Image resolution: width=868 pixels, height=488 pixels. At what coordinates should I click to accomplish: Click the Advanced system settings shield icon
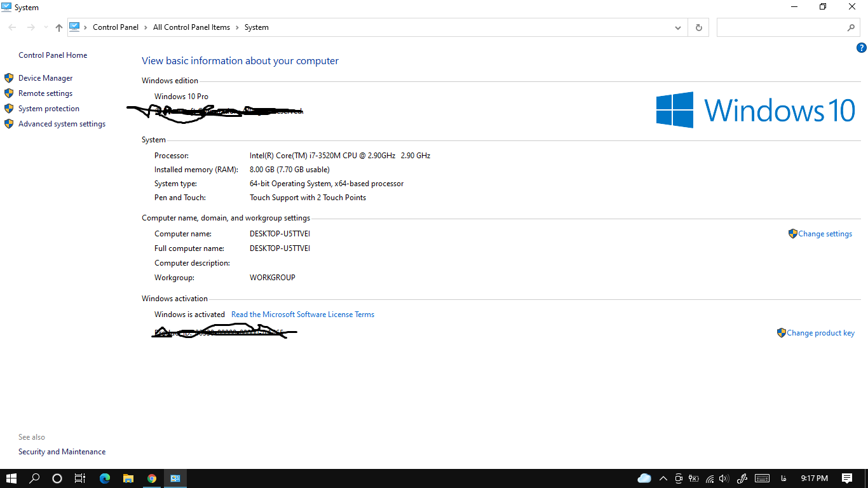(x=9, y=124)
